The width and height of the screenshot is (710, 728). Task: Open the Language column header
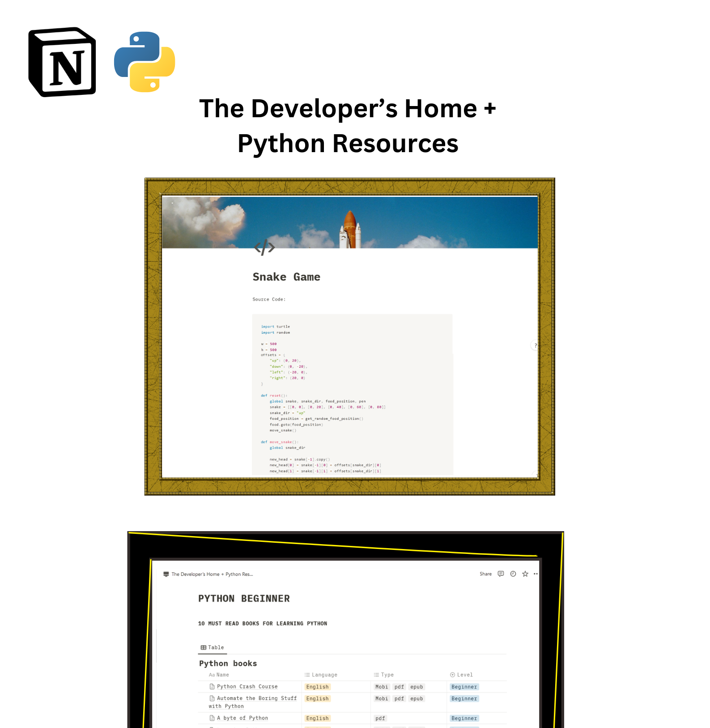tap(321, 675)
